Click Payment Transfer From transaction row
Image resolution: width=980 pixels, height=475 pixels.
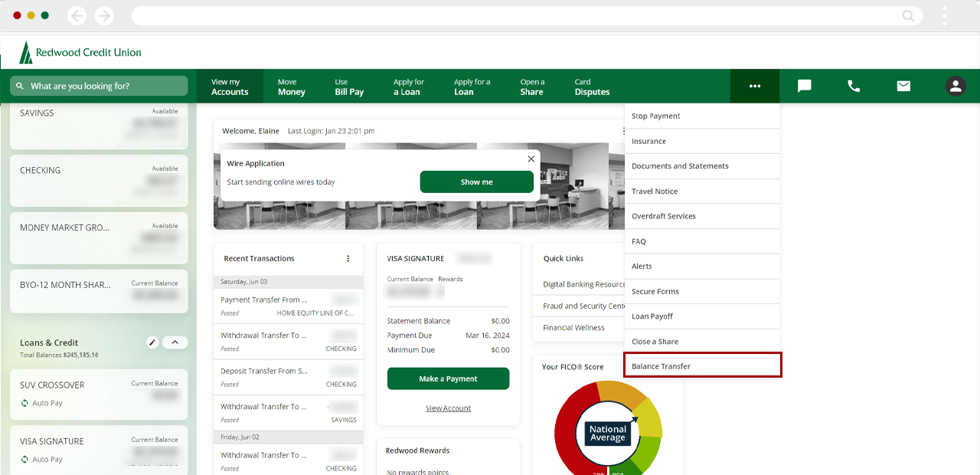pos(289,306)
